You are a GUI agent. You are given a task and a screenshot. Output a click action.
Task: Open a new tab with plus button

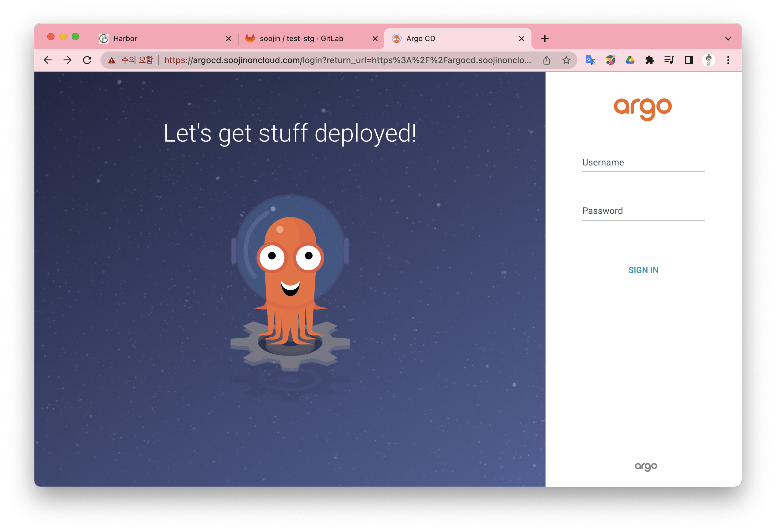[x=545, y=39]
